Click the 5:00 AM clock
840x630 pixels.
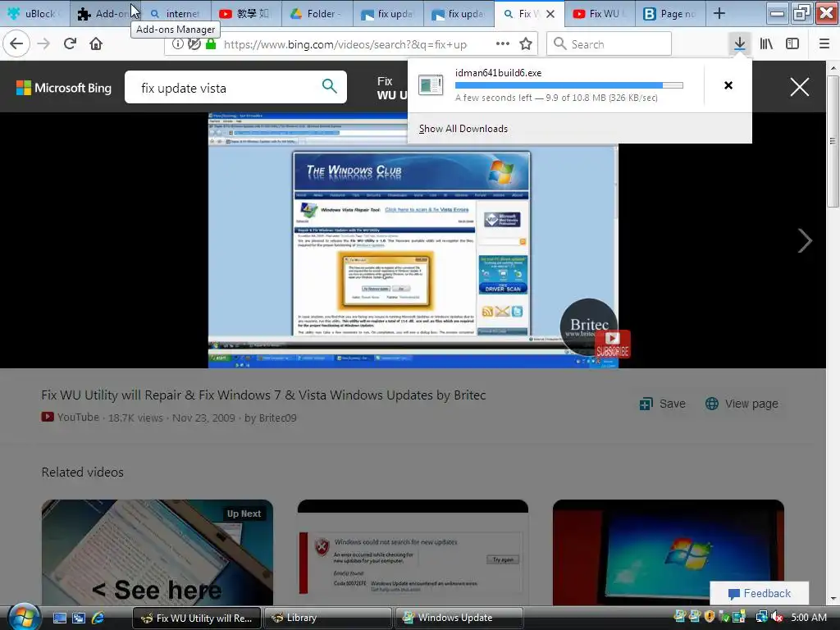pyautogui.click(x=809, y=617)
